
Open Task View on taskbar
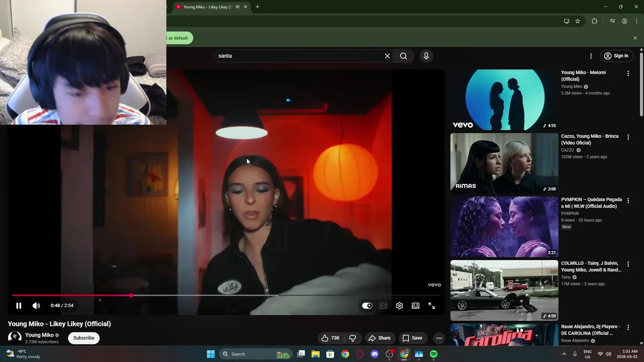tap(301, 354)
